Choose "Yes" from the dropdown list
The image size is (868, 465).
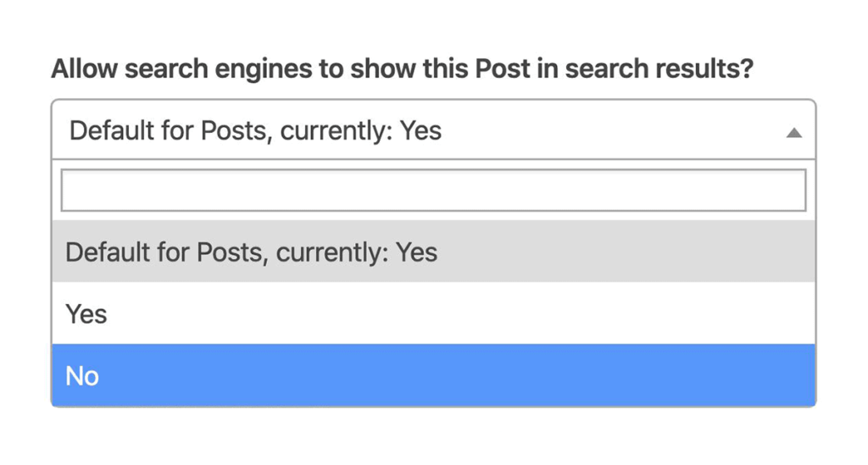[433, 314]
